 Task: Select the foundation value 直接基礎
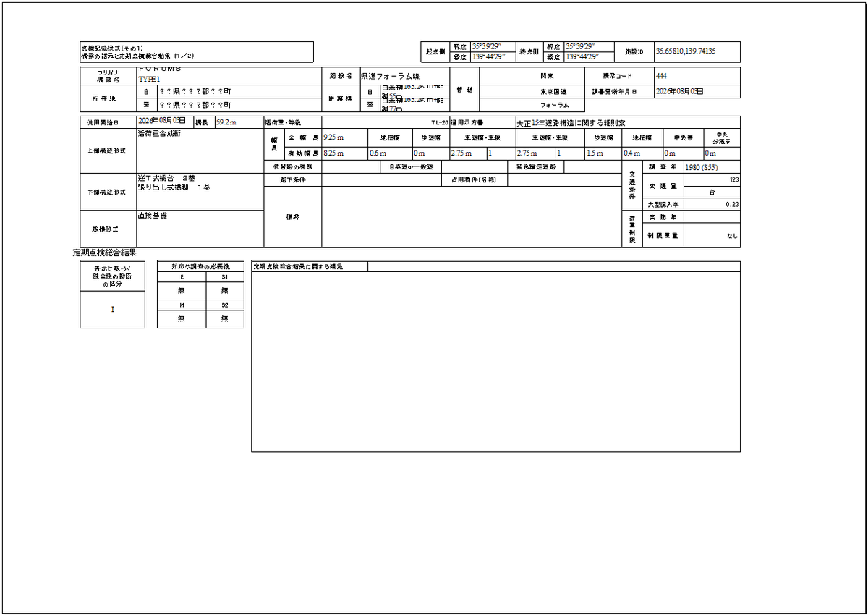coord(153,216)
